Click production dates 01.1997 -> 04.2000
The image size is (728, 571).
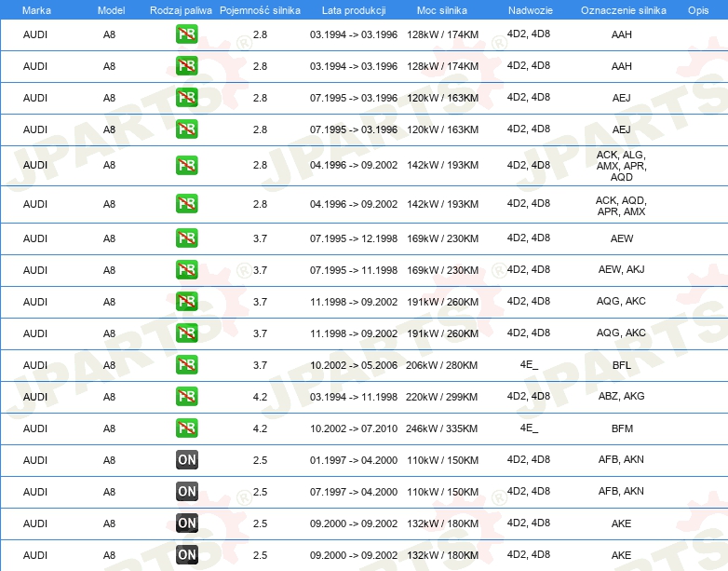click(354, 460)
